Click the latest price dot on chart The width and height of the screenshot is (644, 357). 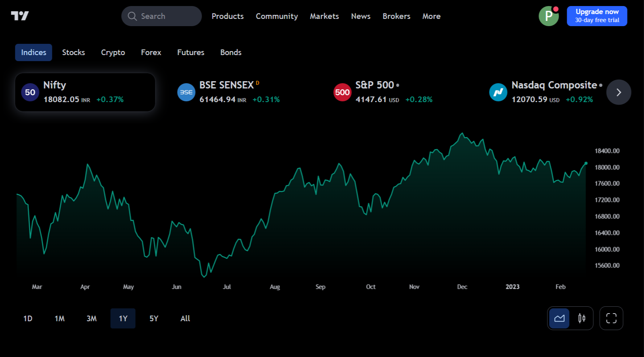586,163
